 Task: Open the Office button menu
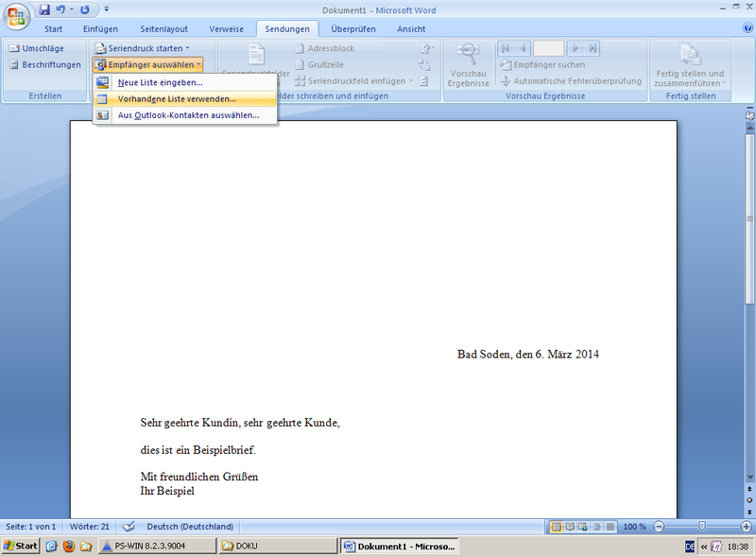(16, 17)
